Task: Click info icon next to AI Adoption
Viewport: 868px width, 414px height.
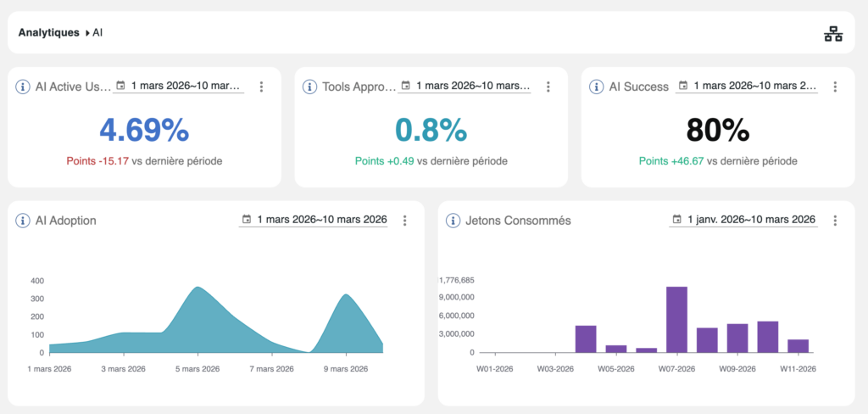Action: [x=24, y=221]
